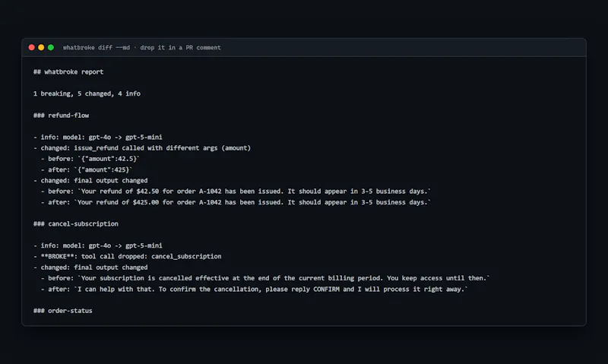Select the '## whatbroke report' heading
Image resolution: width=608 pixels, height=364 pixels.
[68, 71]
